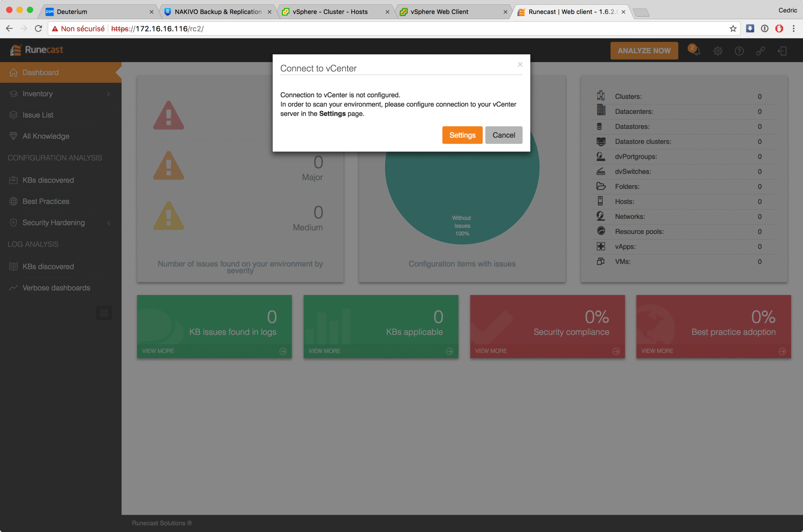Viewport: 803px width, 532px height.
Task: Click the orange Settings button
Action: (x=462, y=135)
